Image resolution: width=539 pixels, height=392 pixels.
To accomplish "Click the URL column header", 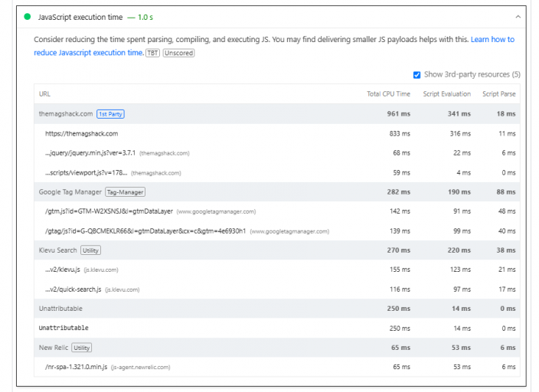I will click(x=44, y=94).
